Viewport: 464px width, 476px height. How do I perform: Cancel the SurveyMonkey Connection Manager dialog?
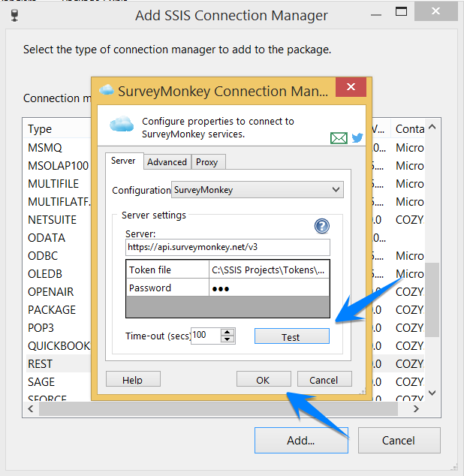pos(324,379)
